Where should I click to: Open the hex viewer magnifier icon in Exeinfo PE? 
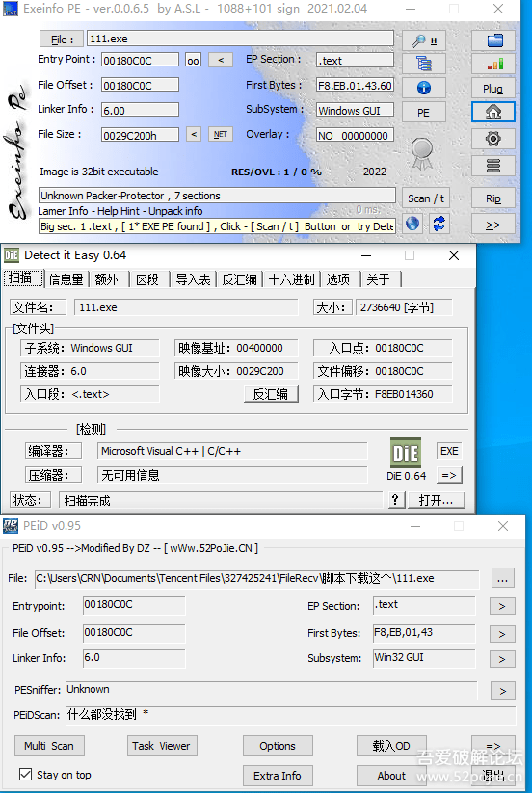[424, 41]
